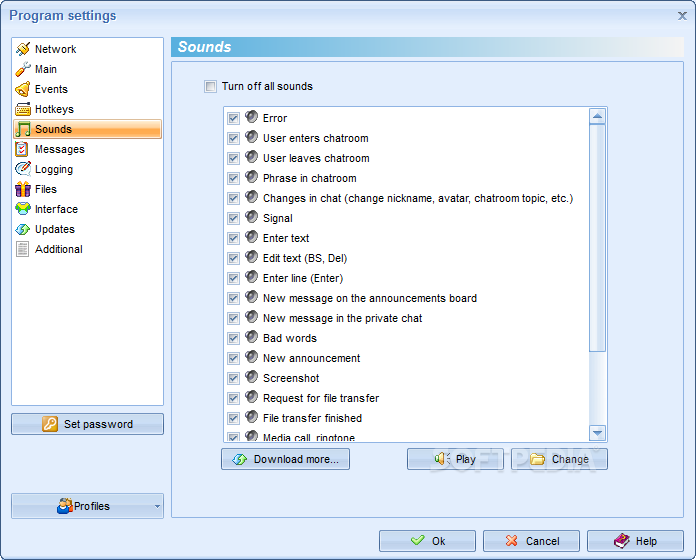Image resolution: width=696 pixels, height=560 pixels.
Task: Open the Profiles dropdown arrow
Action: [157, 506]
